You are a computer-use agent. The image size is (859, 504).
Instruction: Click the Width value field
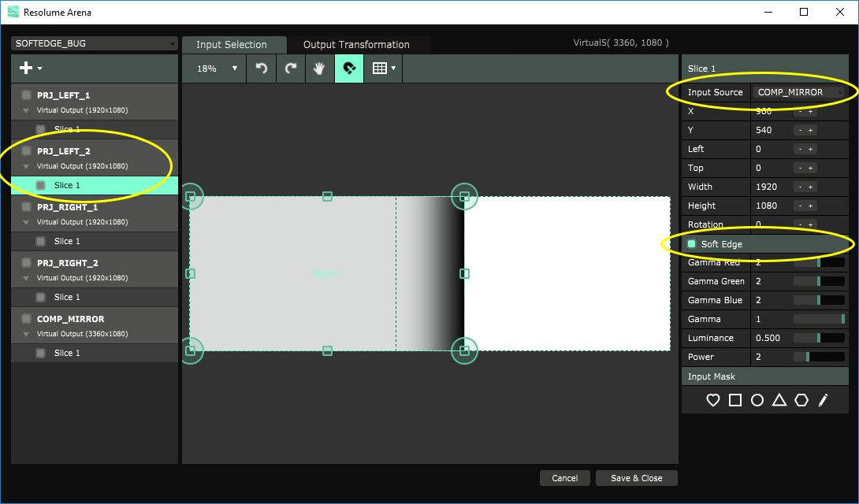point(770,187)
